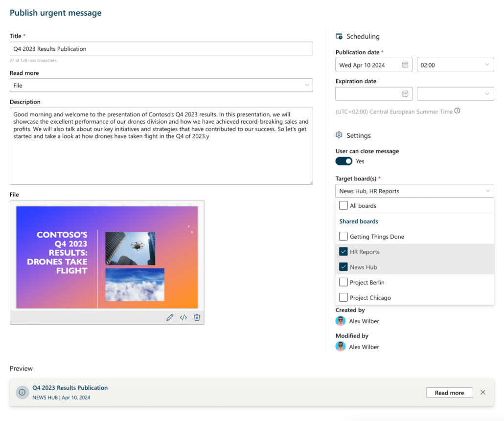The width and height of the screenshot is (504, 421).
Task: Open the embed code view for the file
Action: [x=183, y=317]
